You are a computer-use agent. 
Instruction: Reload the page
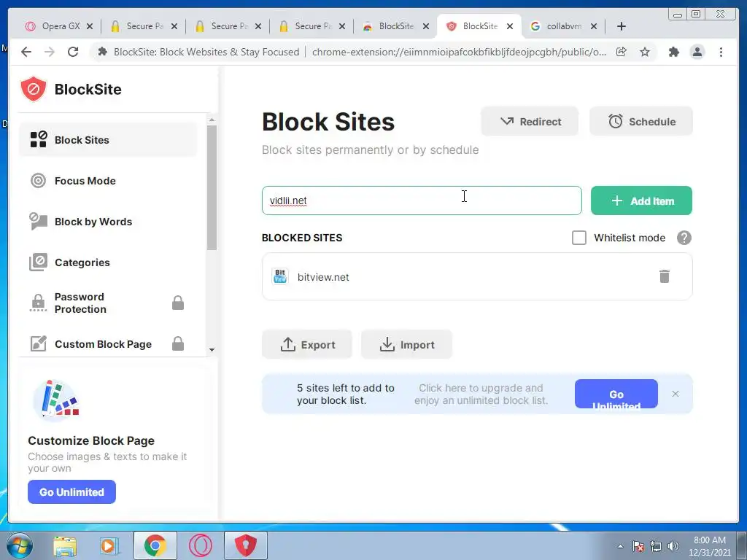pos(73,52)
